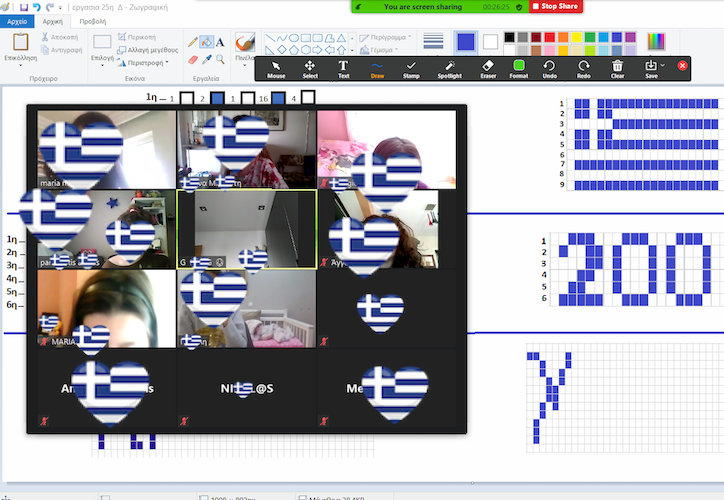Click the Περικοπή crop button
Image resolution: width=724 pixels, height=500 pixels.
point(137,37)
